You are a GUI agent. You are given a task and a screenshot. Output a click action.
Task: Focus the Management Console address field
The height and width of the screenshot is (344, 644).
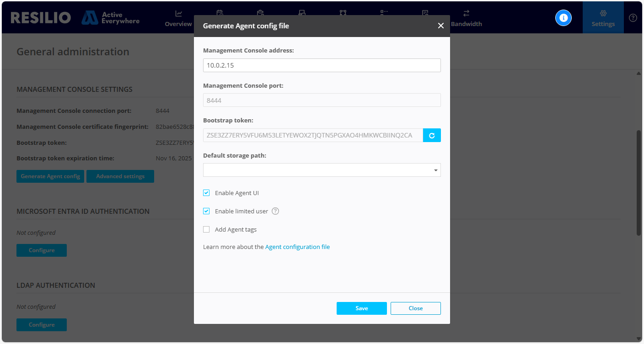(322, 65)
